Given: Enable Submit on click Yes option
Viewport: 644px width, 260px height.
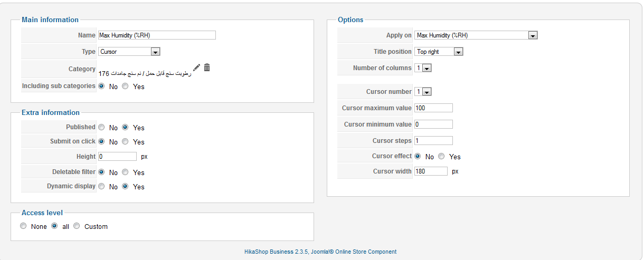Looking at the screenshot, I should [125, 141].
